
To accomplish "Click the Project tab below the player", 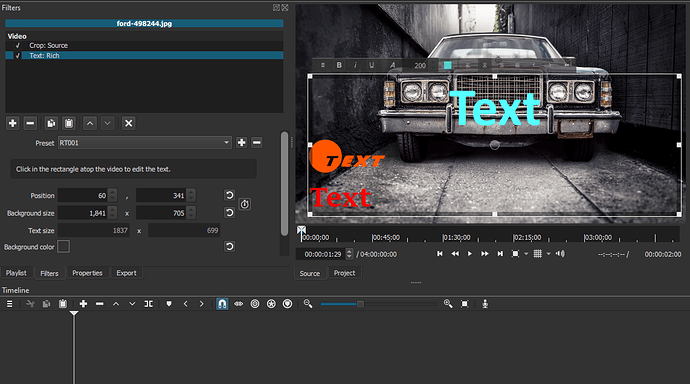I will click(x=344, y=273).
